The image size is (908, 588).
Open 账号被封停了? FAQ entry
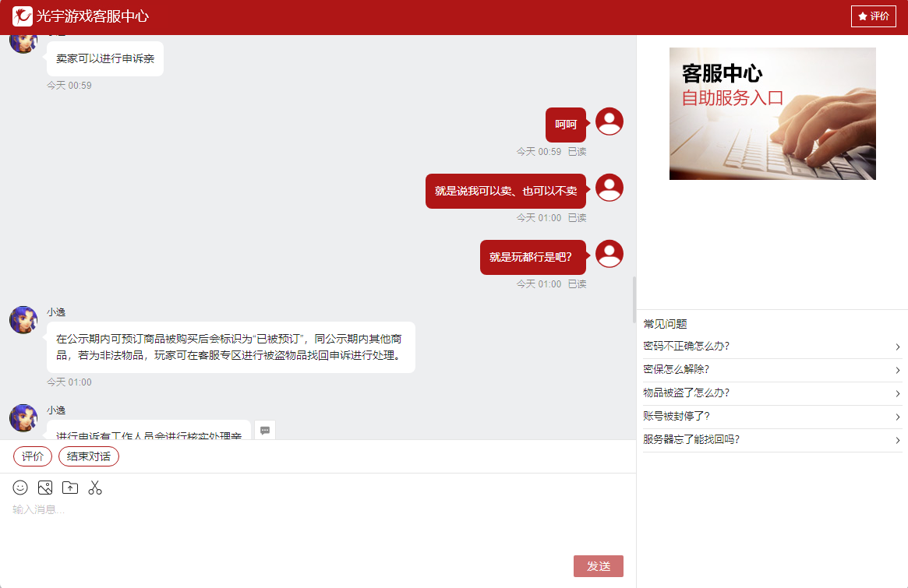(x=772, y=417)
